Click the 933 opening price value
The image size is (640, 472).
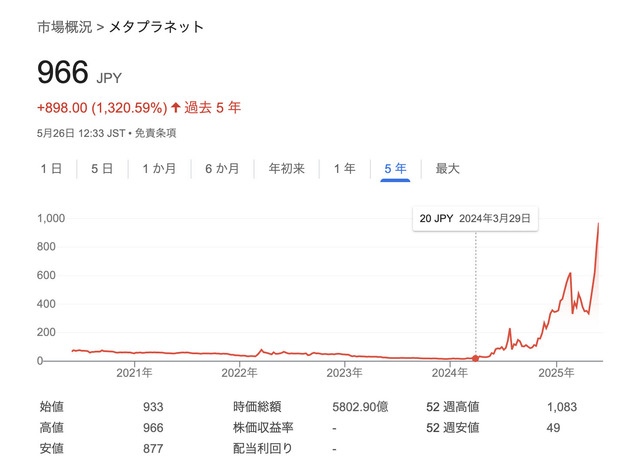[x=153, y=407]
